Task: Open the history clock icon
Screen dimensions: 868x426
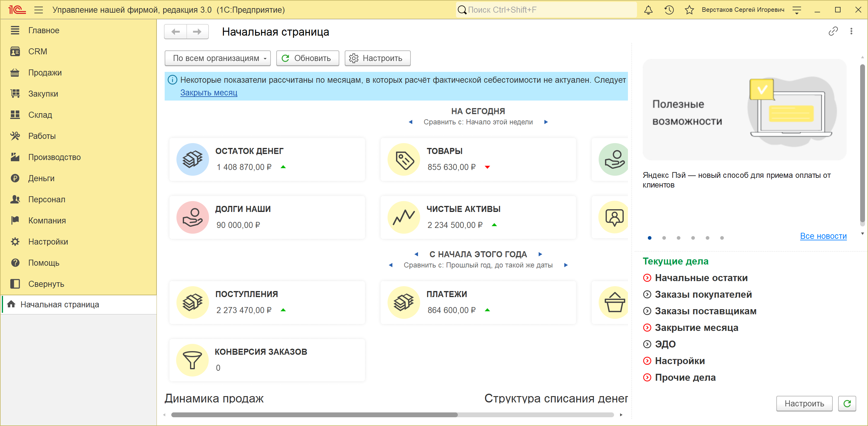Action: [x=669, y=10]
